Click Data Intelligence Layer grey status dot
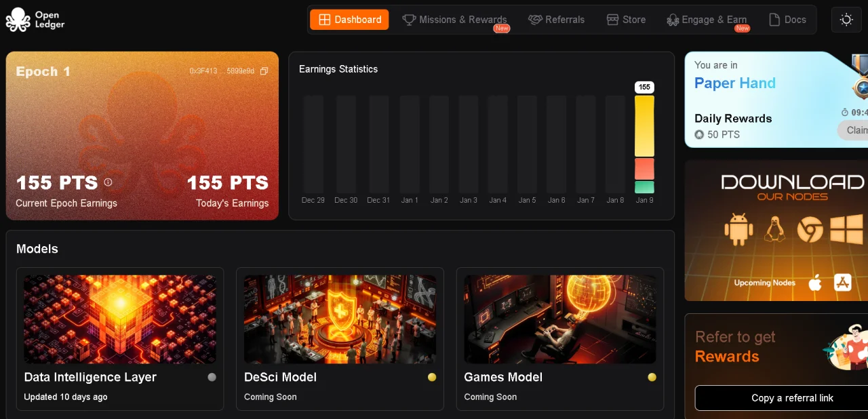This screenshot has width=868, height=419. pos(212,377)
